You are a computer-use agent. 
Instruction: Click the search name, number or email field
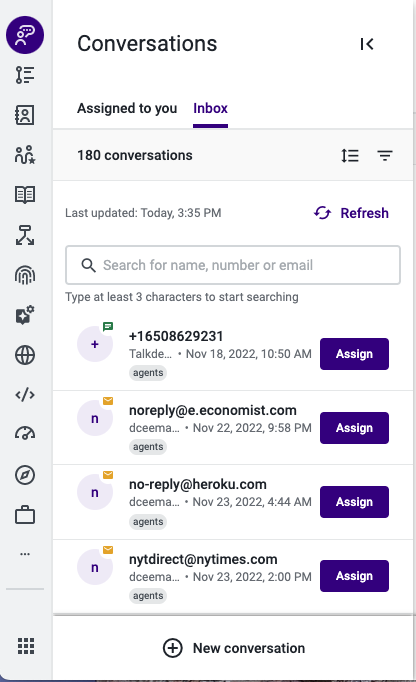point(233,265)
